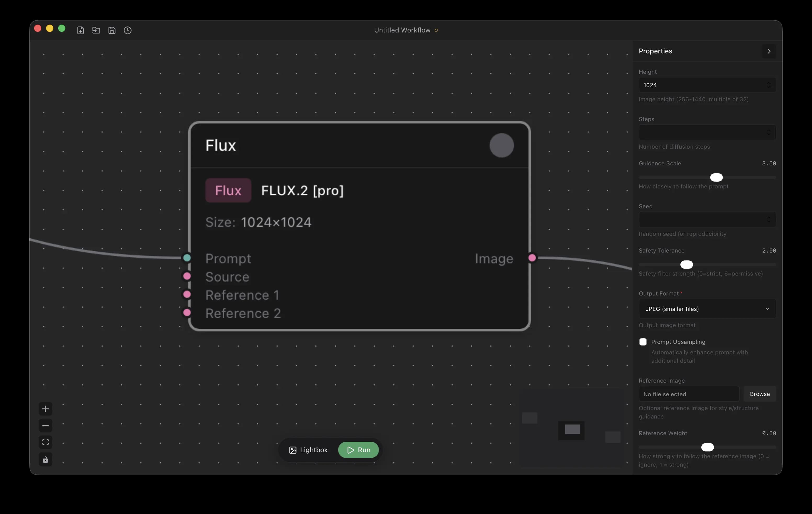Click the new workflow file icon
The height and width of the screenshot is (514, 812).
pyautogui.click(x=80, y=30)
